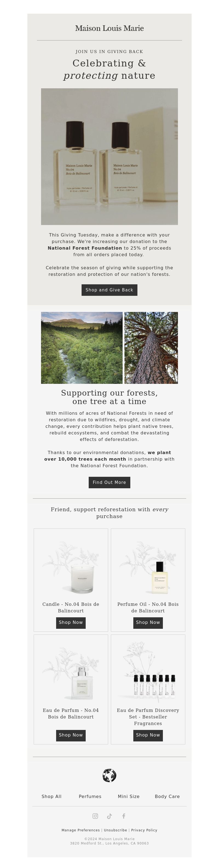
Task: Go to Body Care category
Action: [167, 796]
